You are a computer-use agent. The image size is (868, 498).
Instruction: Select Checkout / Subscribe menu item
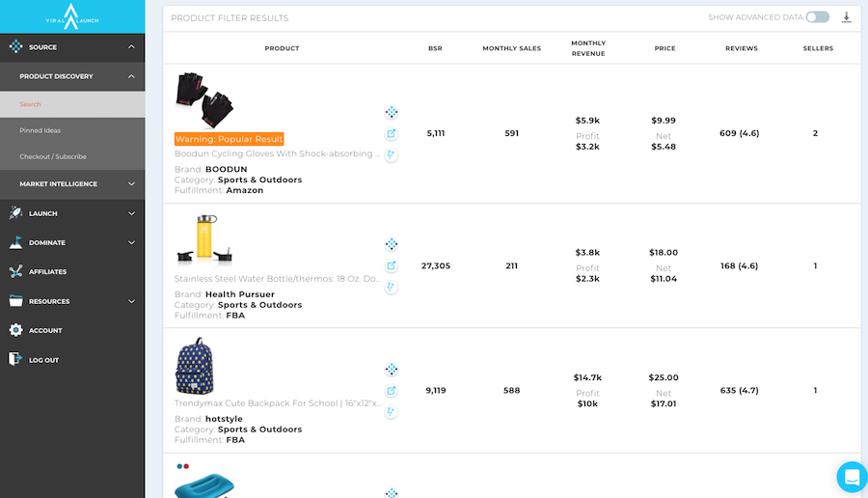(53, 156)
